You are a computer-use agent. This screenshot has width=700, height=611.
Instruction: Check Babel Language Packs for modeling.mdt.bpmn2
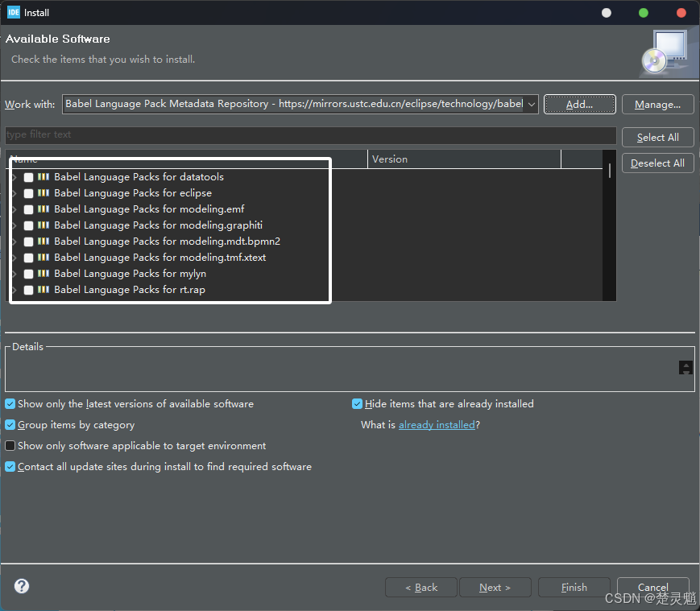coord(28,242)
